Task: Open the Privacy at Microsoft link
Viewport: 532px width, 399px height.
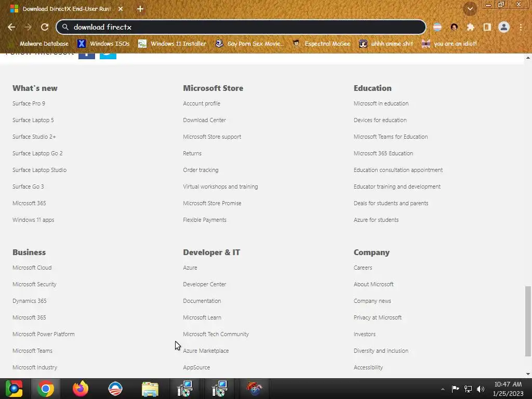Action: coord(378,317)
